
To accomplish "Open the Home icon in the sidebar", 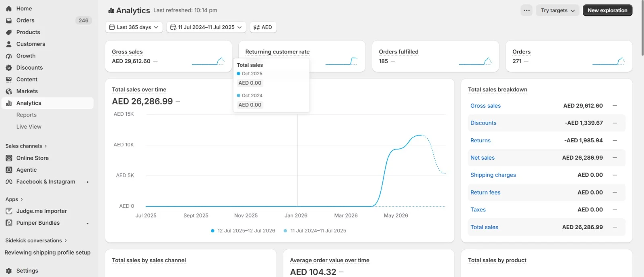I will click(x=9, y=8).
